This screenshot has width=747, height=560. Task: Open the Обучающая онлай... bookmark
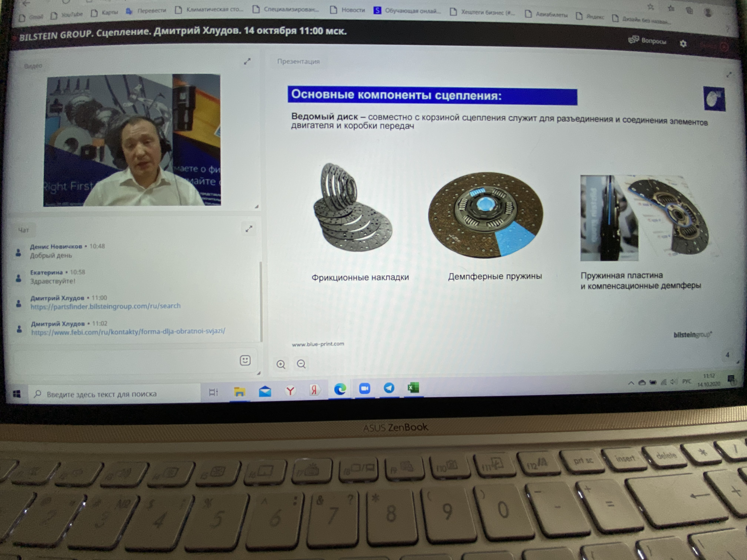click(x=408, y=11)
